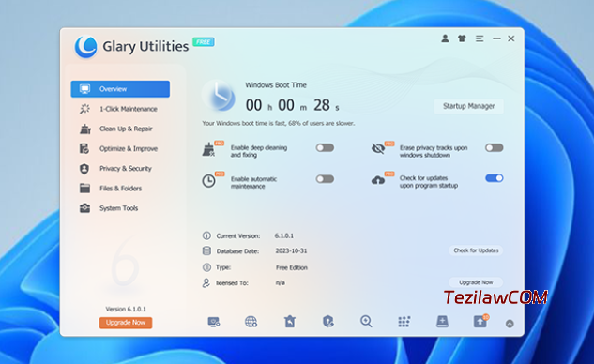This screenshot has width=594, height=364.
Task: Click the cloud upload updates icon
Action: click(x=378, y=180)
